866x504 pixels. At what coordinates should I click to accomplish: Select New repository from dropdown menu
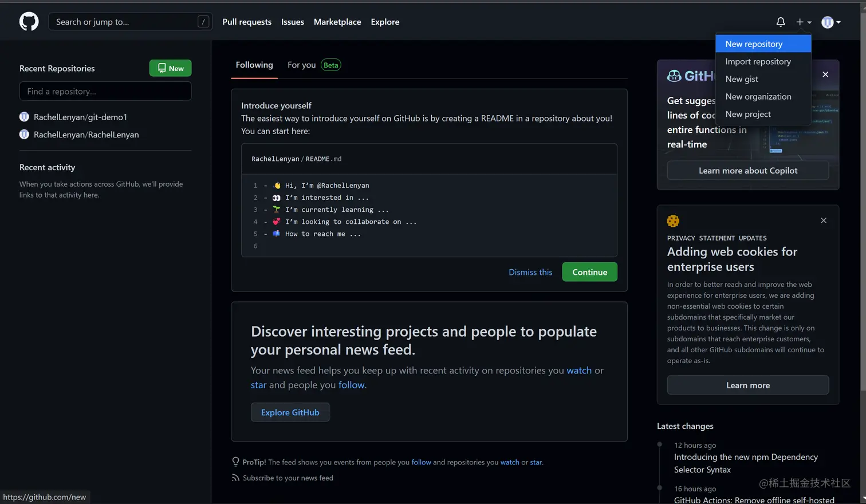tap(763, 44)
